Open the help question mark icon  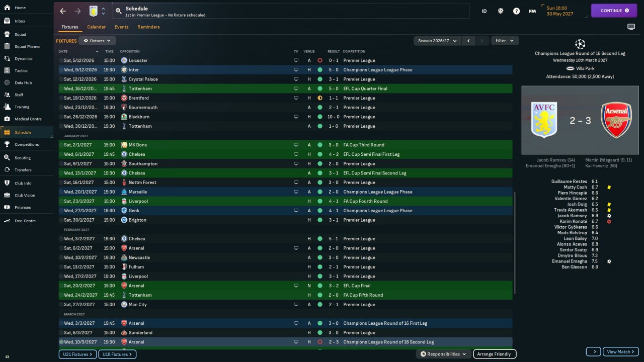coord(516,11)
